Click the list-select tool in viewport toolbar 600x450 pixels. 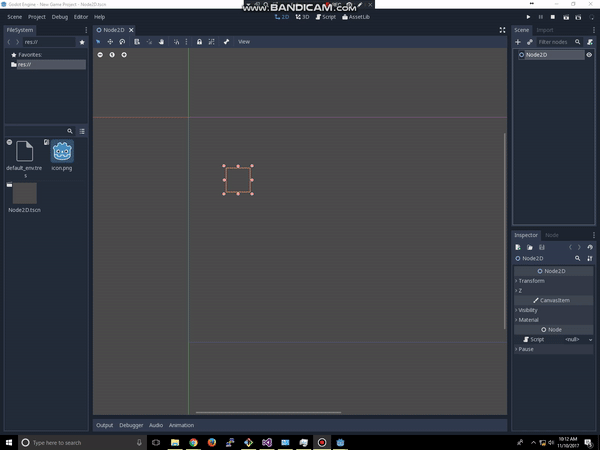(x=137, y=42)
